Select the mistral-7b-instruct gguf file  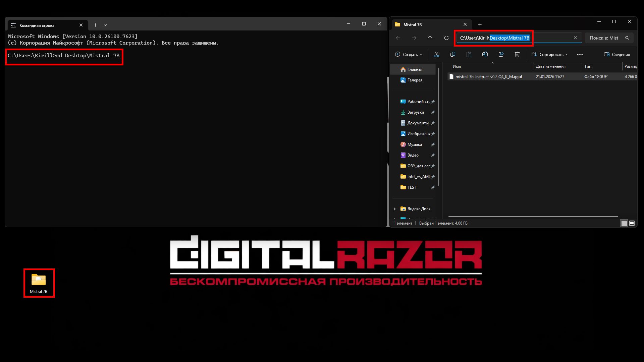pos(488,77)
